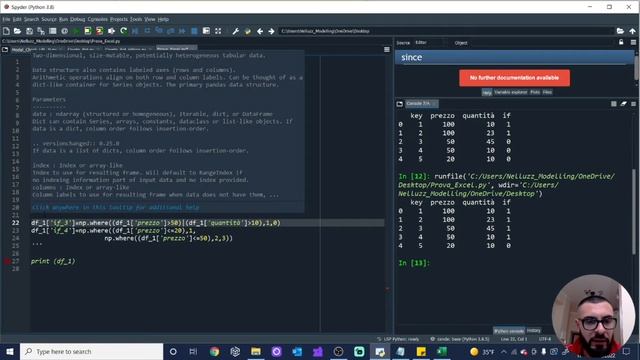
Task: Browse editor tabs icon
Action: [5, 49]
